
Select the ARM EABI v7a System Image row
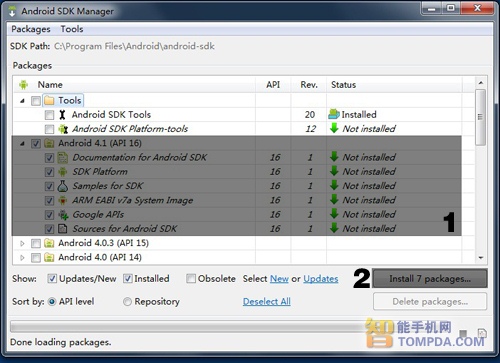click(x=237, y=200)
